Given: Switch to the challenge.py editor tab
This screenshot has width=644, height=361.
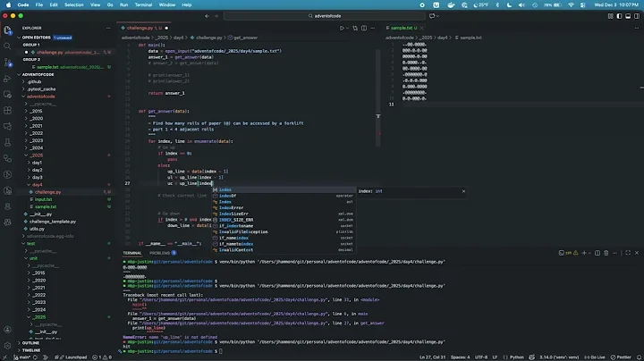Looking at the screenshot, I should pos(144,28).
